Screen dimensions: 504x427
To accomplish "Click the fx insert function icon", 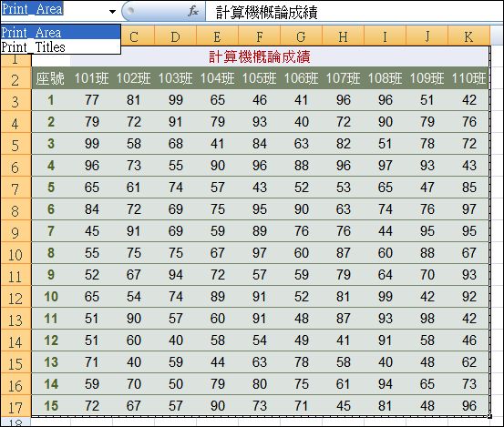I will pos(193,11).
